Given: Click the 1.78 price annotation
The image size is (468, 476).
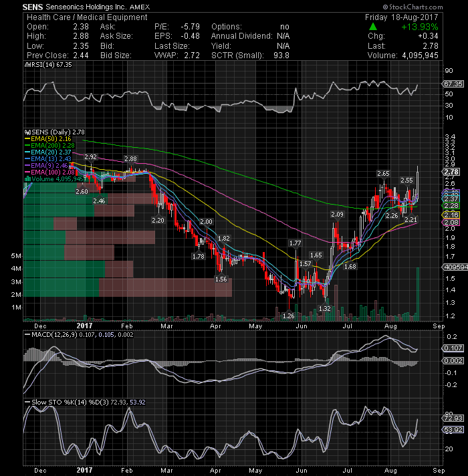Looking at the screenshot, I should (198, 256).
